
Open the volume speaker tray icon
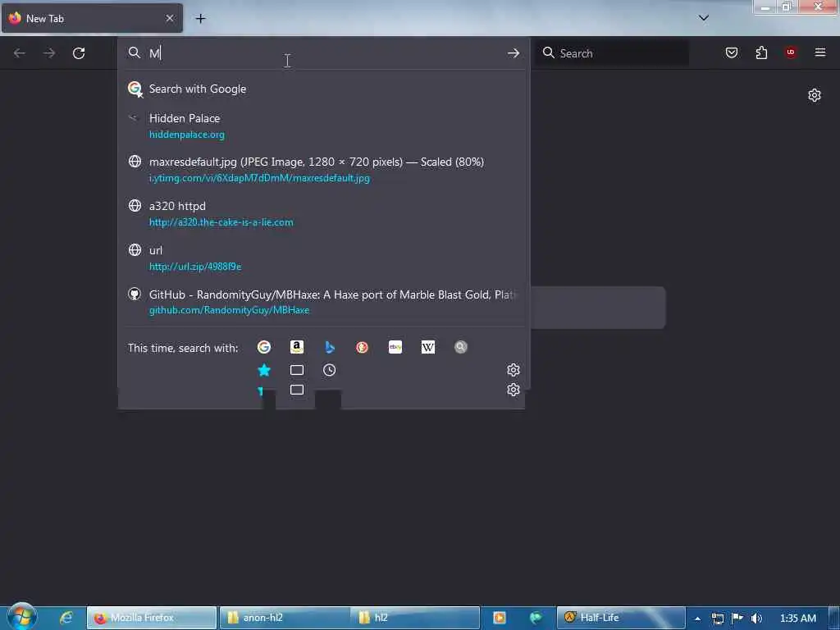tap(756, 619)
